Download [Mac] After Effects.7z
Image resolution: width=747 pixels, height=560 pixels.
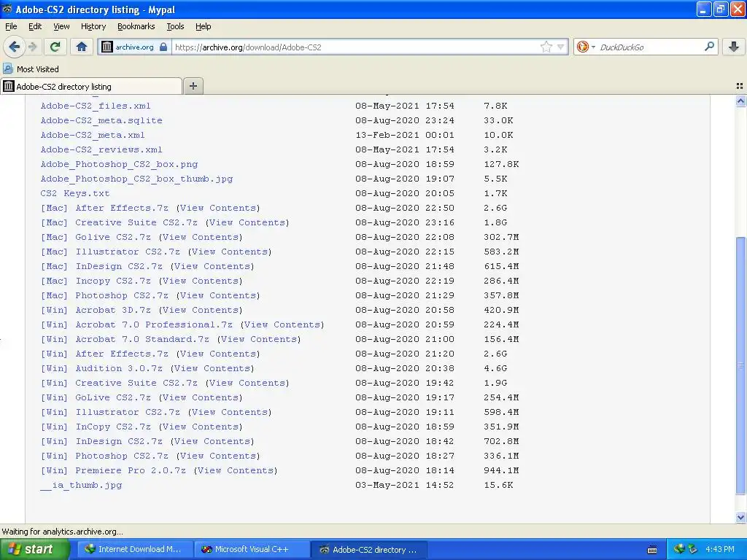(104, 208)
